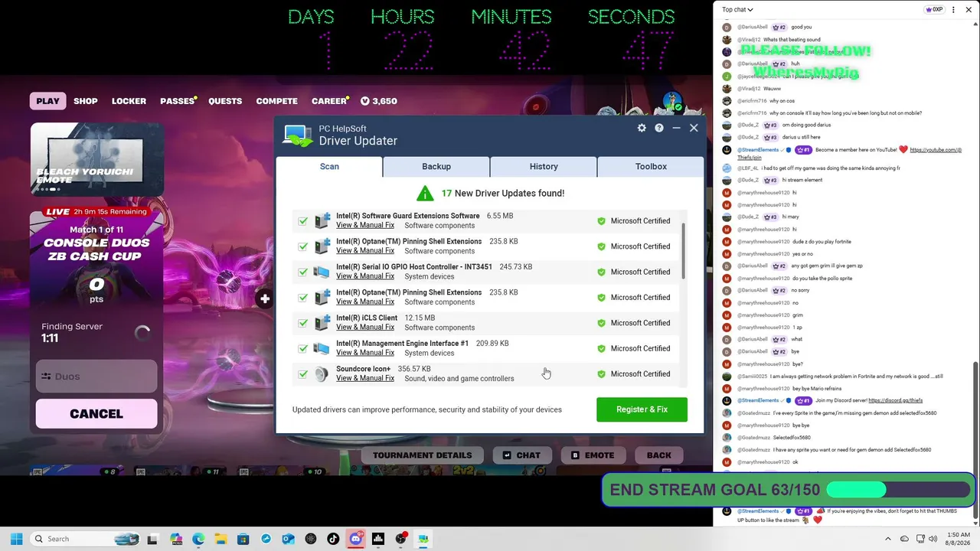Select the PLAY tab in Fortnite

click(47, 101)
